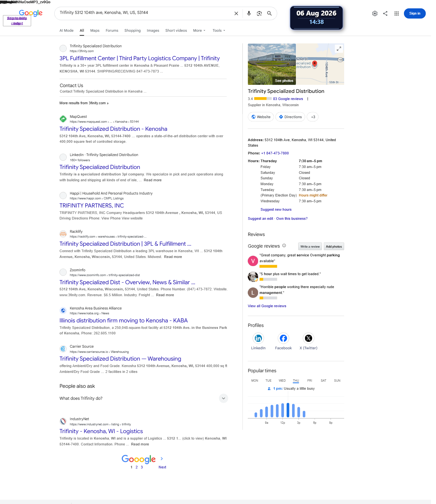Switch to the Shopping tab
436x504 pixels.
click(x=133, y=30)
